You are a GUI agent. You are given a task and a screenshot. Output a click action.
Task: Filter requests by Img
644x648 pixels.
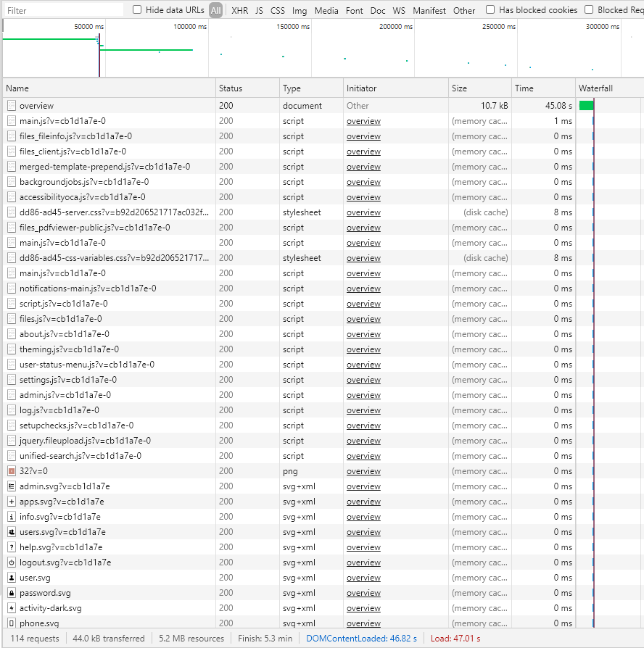(300, 11)
